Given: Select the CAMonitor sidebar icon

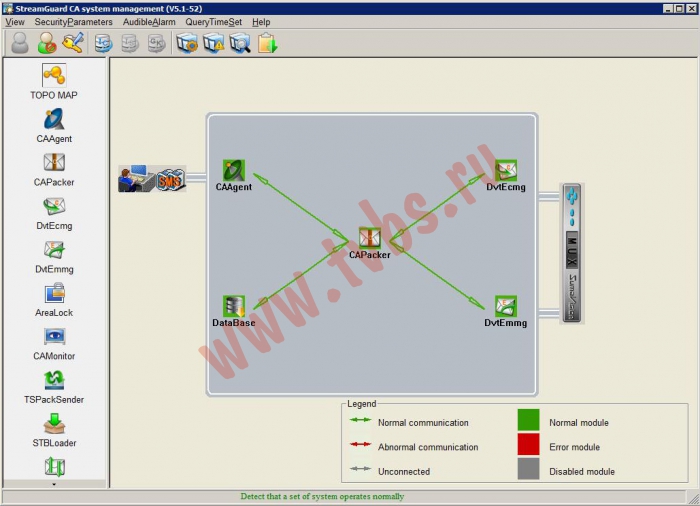Looking at the screenshot, I should click(54, 343).
